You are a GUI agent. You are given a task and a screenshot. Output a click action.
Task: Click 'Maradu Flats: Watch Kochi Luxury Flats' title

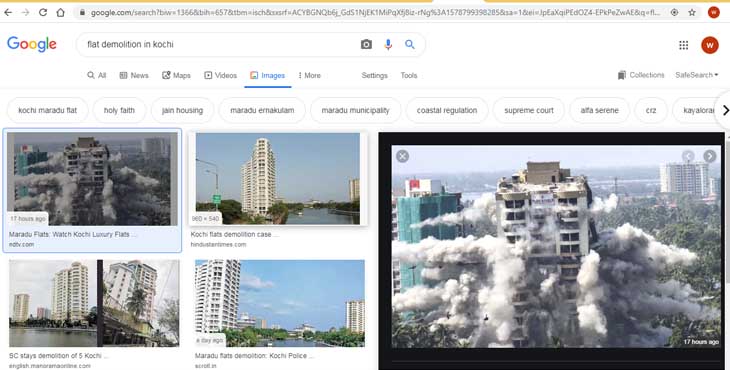tap(73, 234)
